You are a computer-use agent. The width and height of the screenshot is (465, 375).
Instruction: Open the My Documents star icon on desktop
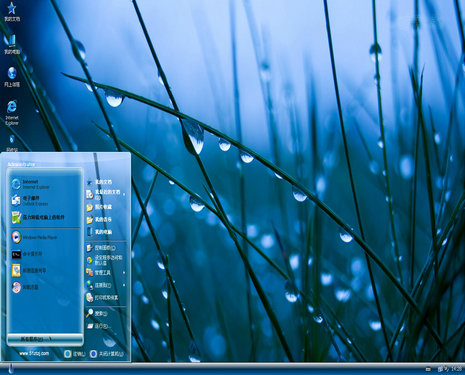(x=12, y=12)
